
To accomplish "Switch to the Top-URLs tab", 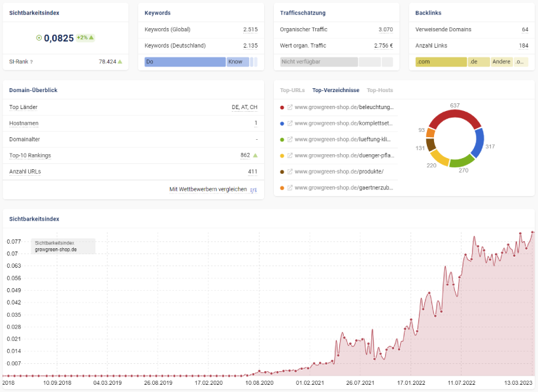I will click(x=292, y=90).
